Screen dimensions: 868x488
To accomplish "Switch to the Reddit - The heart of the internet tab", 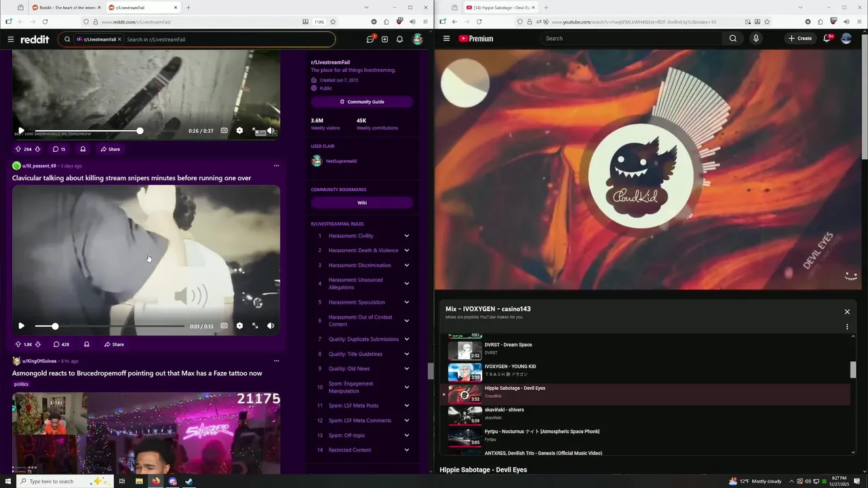I will click(x=65, y=7).
